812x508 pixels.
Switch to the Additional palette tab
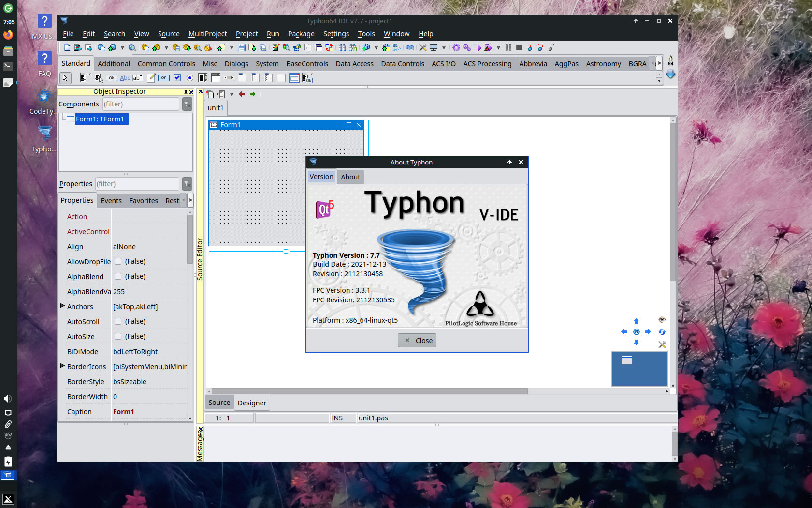(x=114, y=64)
